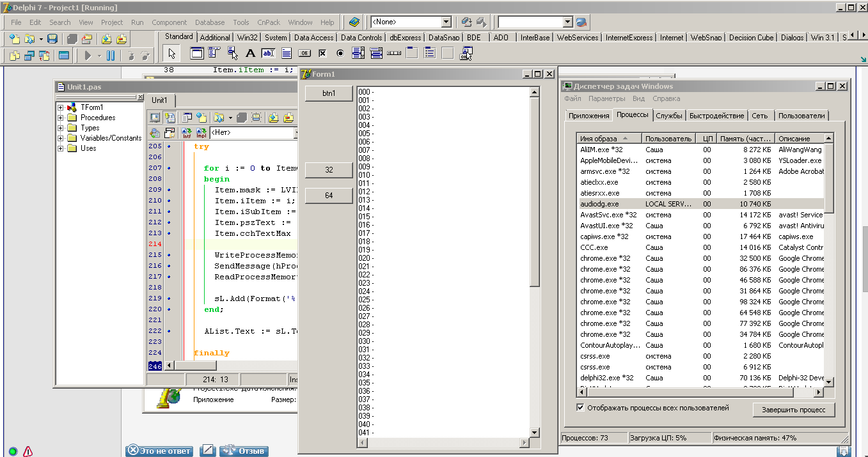Select audiodg.exe row in process list
This screenshot has width=868, height=457.
(599, 204)
